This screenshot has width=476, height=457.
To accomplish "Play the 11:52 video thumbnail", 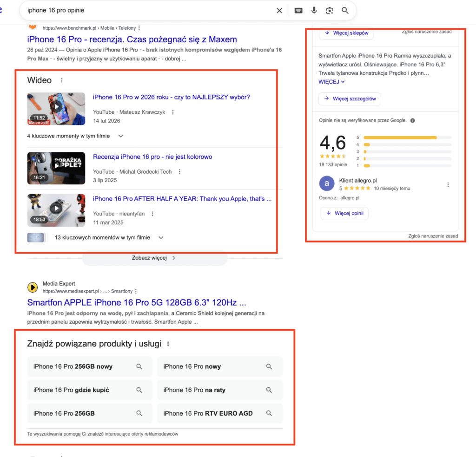I will (x=56, y=109).
